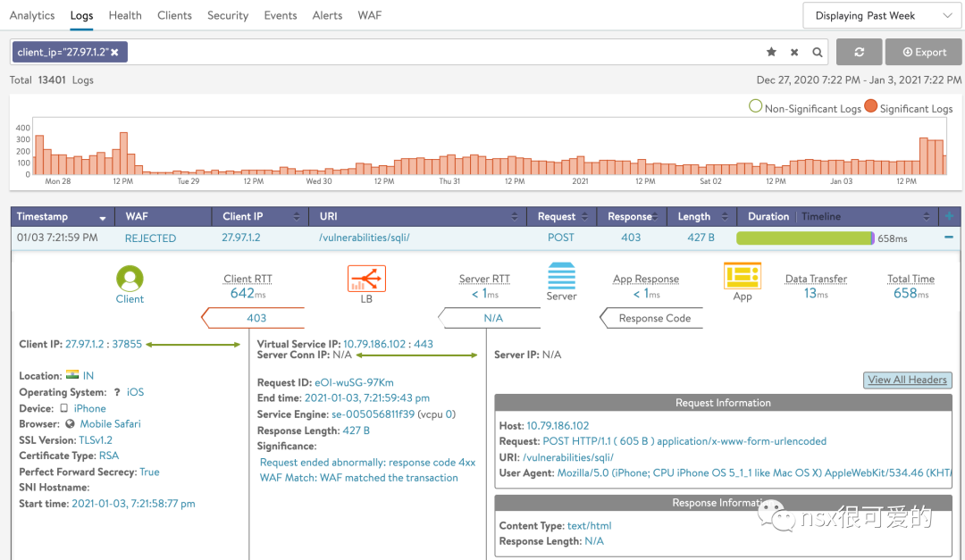Image resolution: width=965 pixels, height=560 pixels.
Task: Click the 403 response code flag
Action: (254, 318)
